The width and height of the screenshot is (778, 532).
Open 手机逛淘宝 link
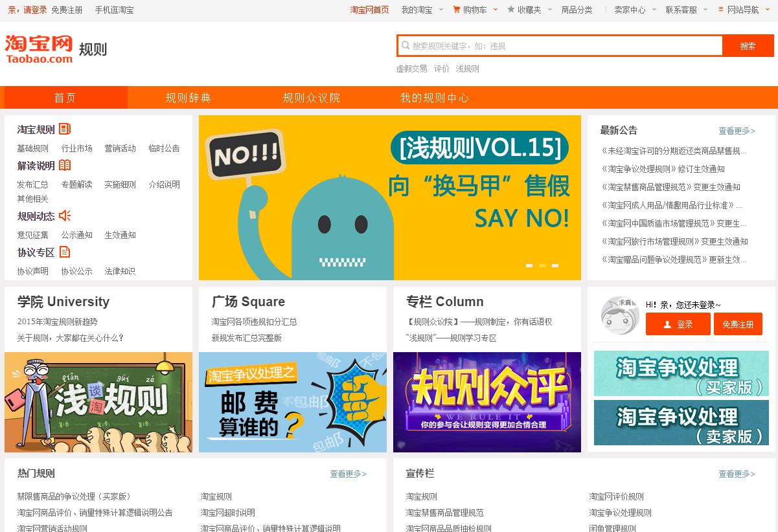tap(114, 10)
